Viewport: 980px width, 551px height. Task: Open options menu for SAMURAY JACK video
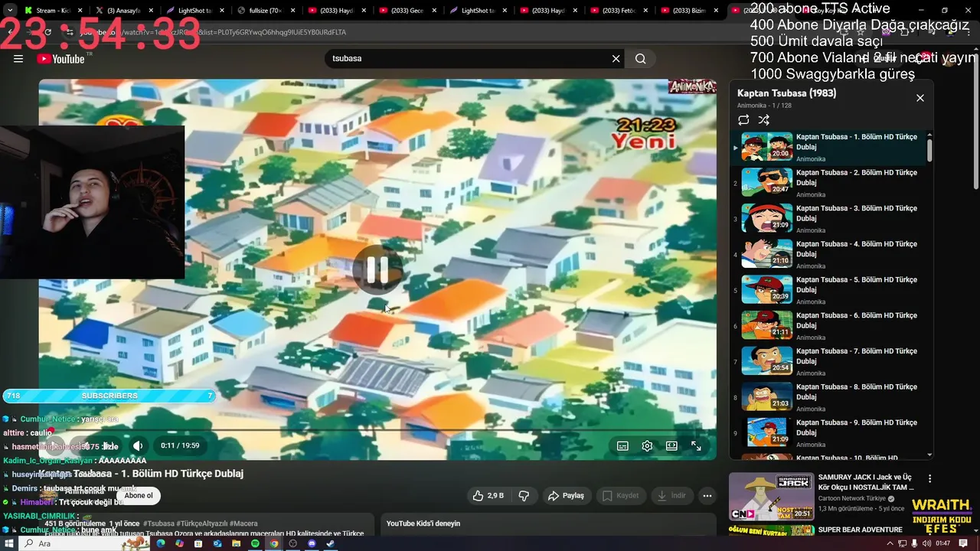(930, 478)
